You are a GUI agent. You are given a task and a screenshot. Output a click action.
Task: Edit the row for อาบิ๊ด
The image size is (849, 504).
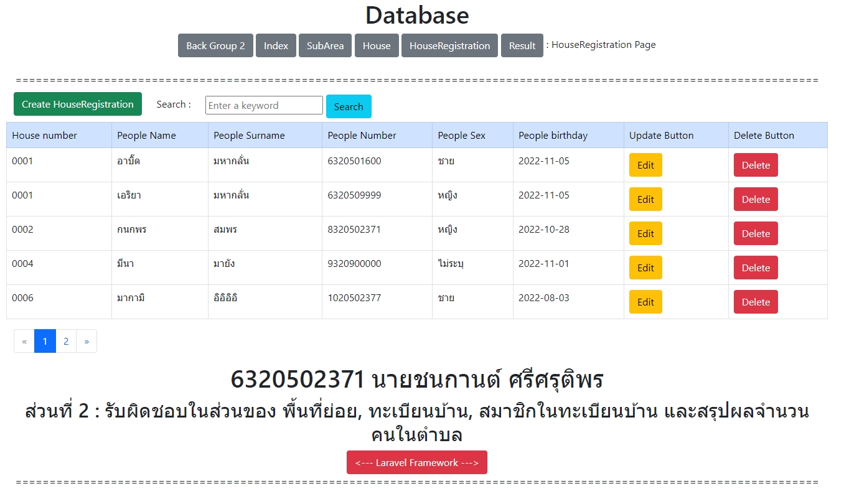coord(645,165)
